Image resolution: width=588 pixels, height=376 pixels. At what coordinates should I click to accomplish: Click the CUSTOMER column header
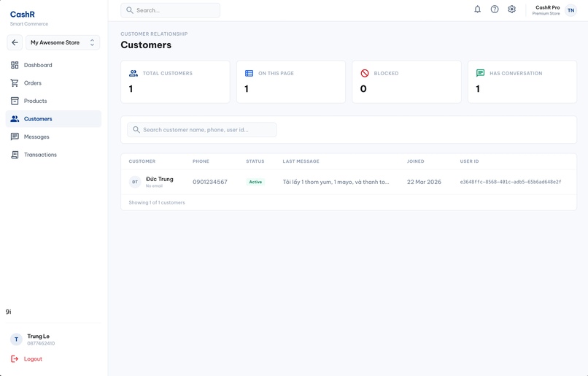142,161
